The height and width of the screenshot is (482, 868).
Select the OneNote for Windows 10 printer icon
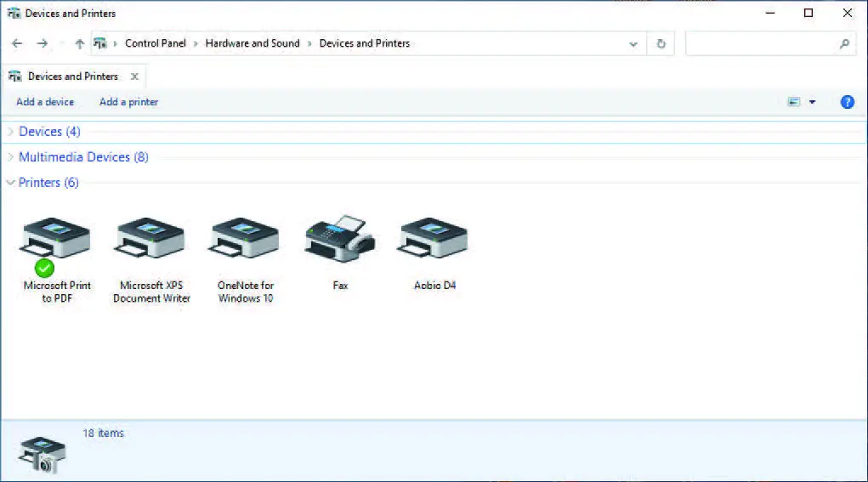(244, 238)
